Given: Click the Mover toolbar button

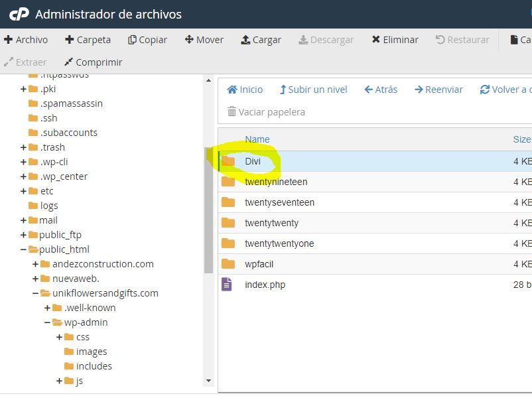Looking at the screenshot, I should tap(204, 40).
